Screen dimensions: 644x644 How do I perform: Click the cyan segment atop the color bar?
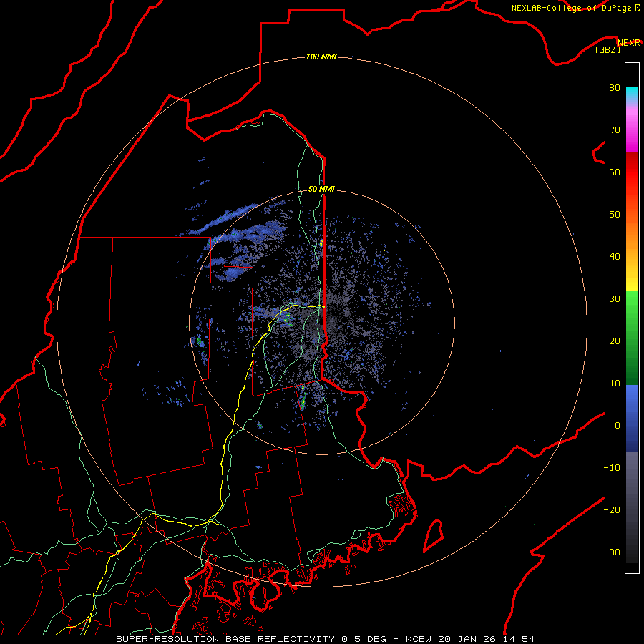click(x=632, y=95)
